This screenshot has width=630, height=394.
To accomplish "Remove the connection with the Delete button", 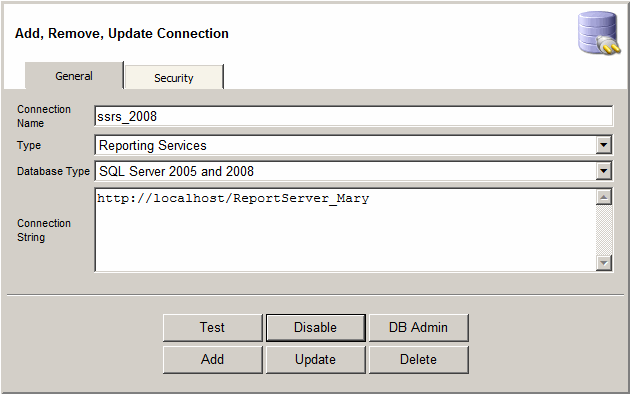I will point(418,359).
